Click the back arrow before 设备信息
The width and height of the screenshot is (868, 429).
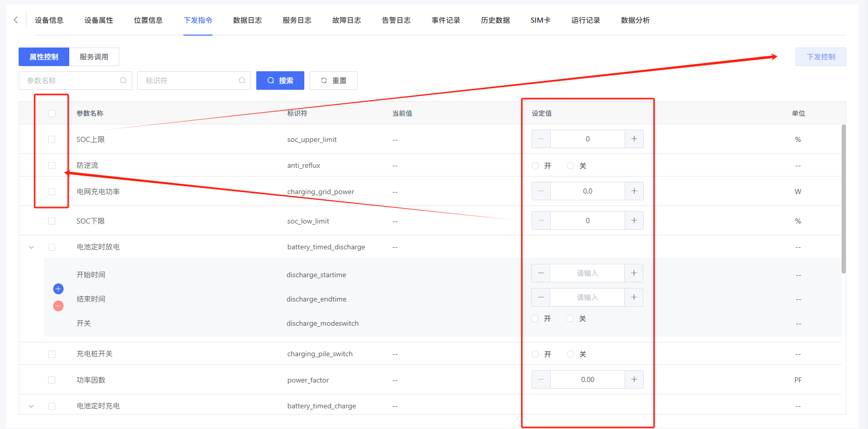click(x=16, y=20)
